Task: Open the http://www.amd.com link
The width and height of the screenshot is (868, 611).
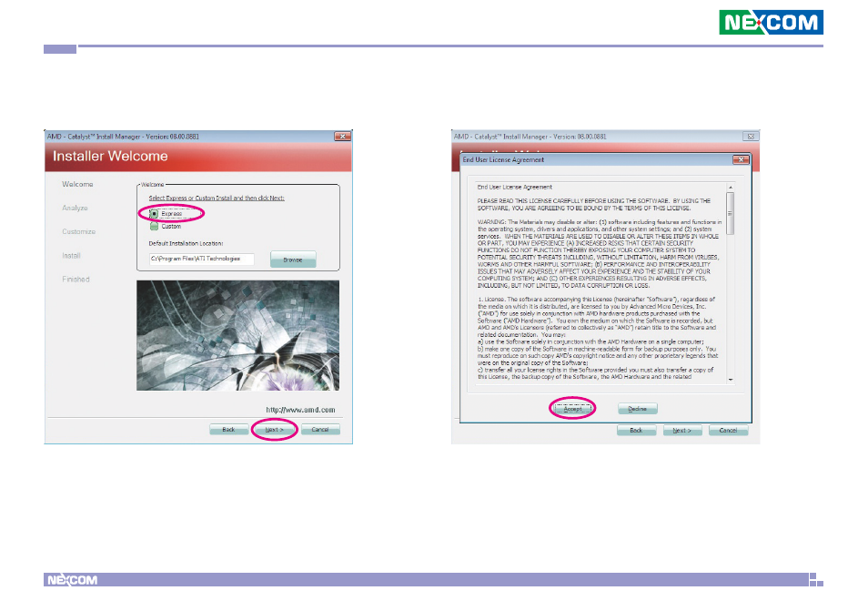Action: (x=300, y=410)
